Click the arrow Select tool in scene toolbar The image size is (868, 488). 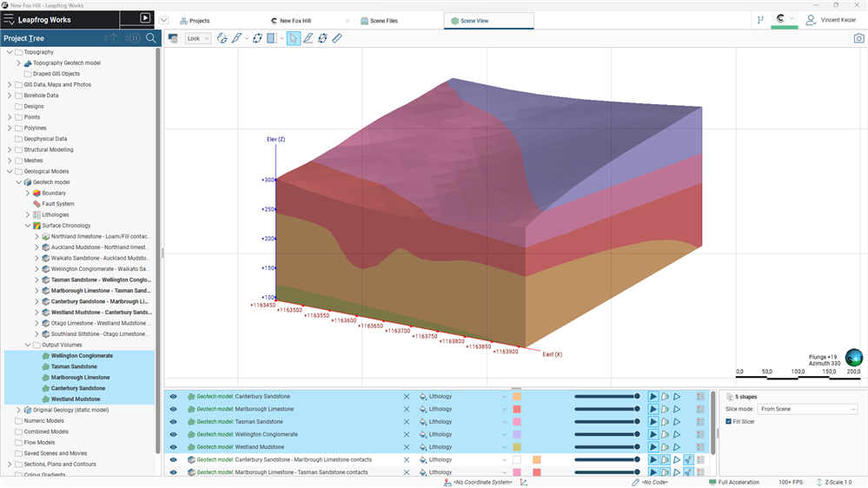294,38
